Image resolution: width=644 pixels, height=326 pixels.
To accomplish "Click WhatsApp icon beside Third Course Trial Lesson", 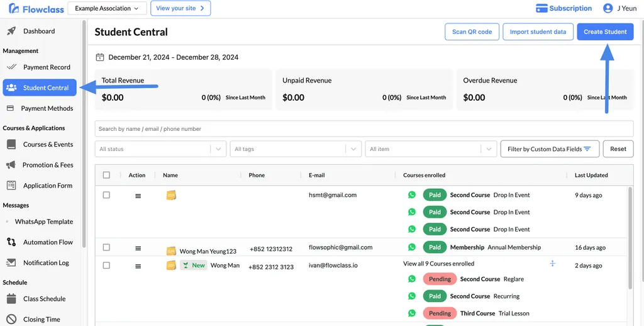I will click(412, 313).
